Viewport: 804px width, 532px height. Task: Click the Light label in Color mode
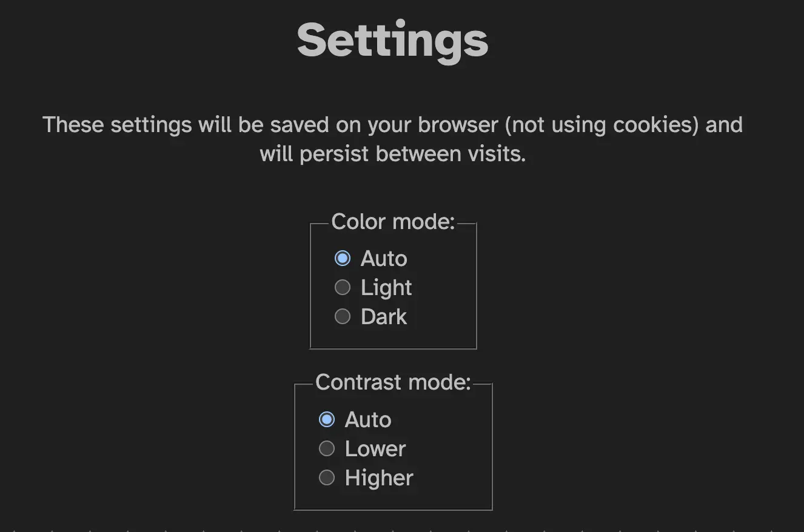[x=386, y=287]
